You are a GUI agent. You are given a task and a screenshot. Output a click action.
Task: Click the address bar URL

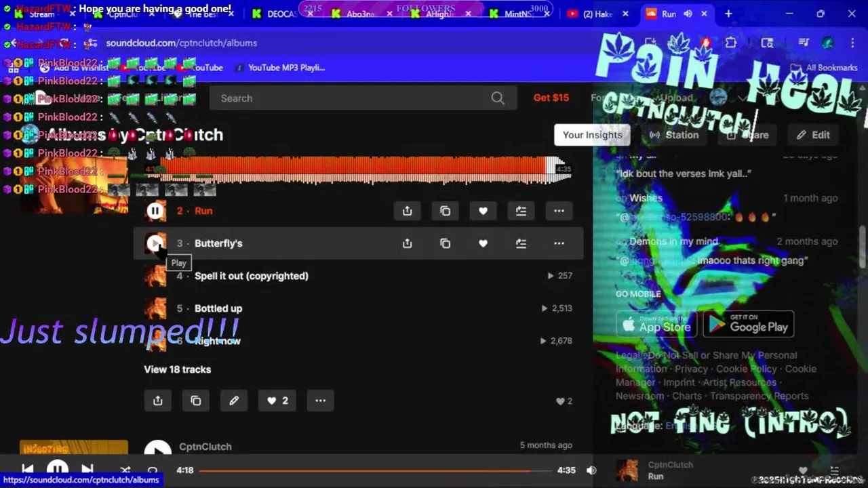[x=181, y=43]
